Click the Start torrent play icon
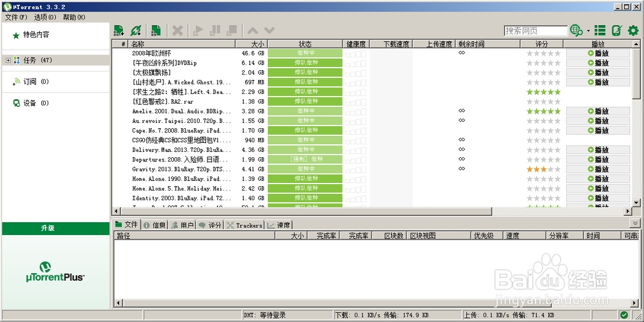644x322 pixels. click(x=198, y=30)
